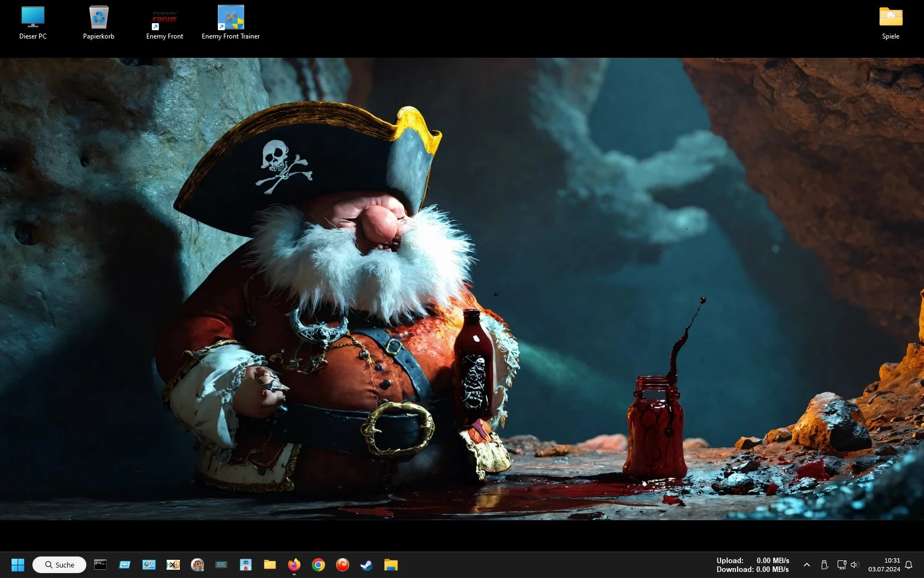This screenshot has width=924, height=578.
Task: Open the command prompt taskbar icon
Action: (x=100, y=565)
